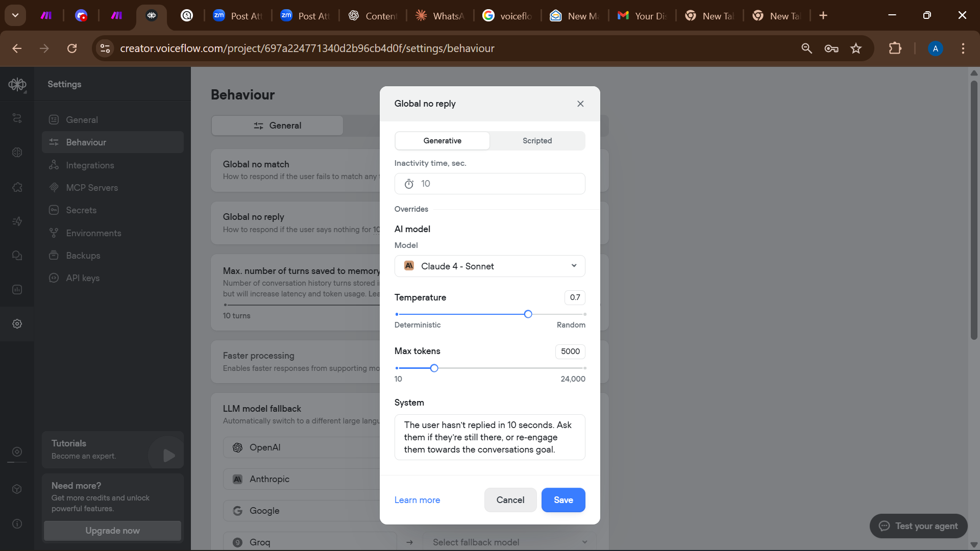Open Integrations settings section
This screenshot has width=980, height=551.
(90, 165)
